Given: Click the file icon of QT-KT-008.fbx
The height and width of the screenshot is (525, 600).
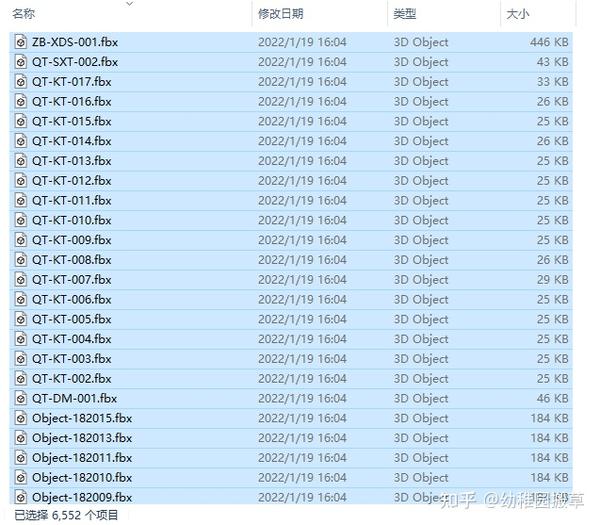Looking at the screenshot, I should pos(21,260).
